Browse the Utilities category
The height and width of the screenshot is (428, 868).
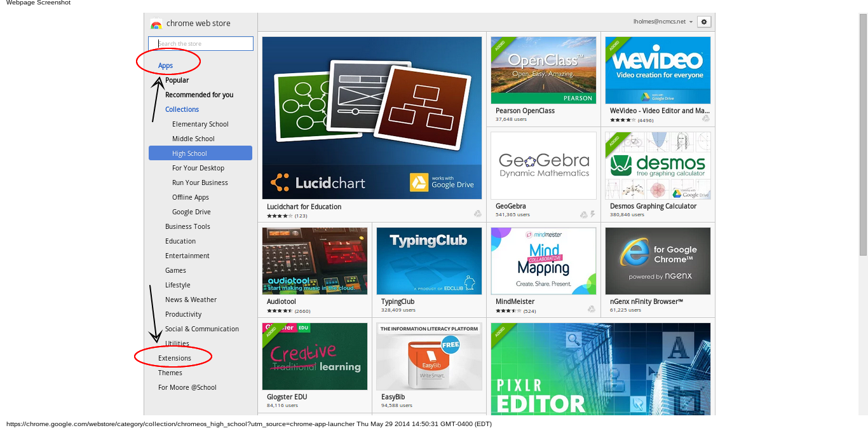click(177, 343)
